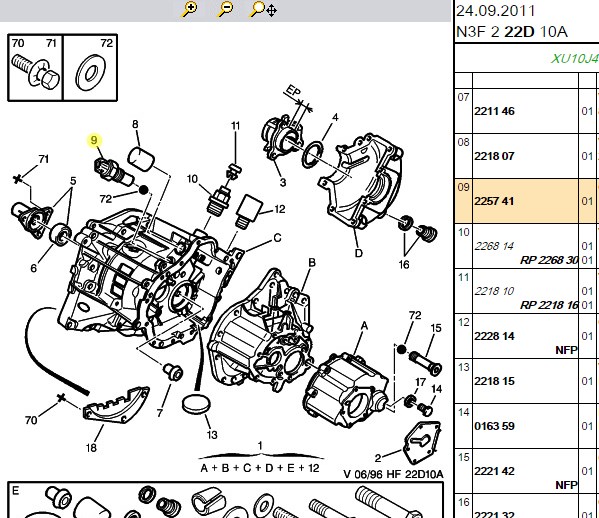Click row index 13 in parts table
Image resolution: width=599 pixels, height=518 pixels.
[x=463, y=367]
